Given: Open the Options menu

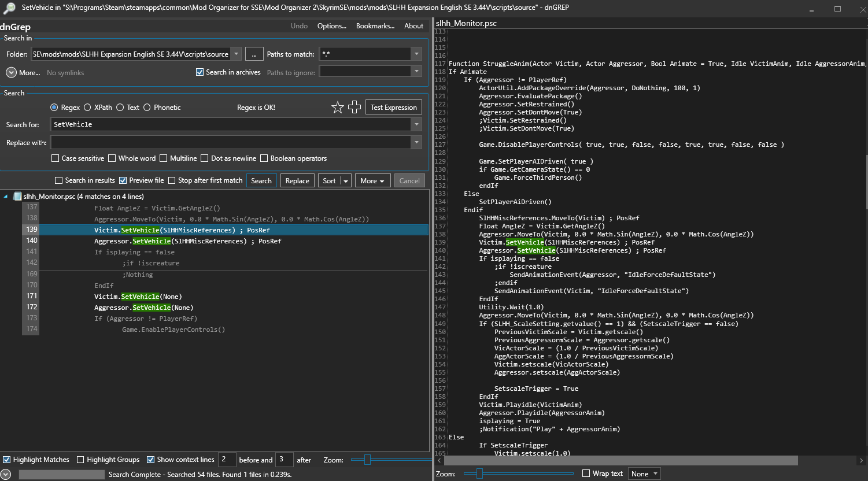Looking at the screenshot, I should point(331,26).
